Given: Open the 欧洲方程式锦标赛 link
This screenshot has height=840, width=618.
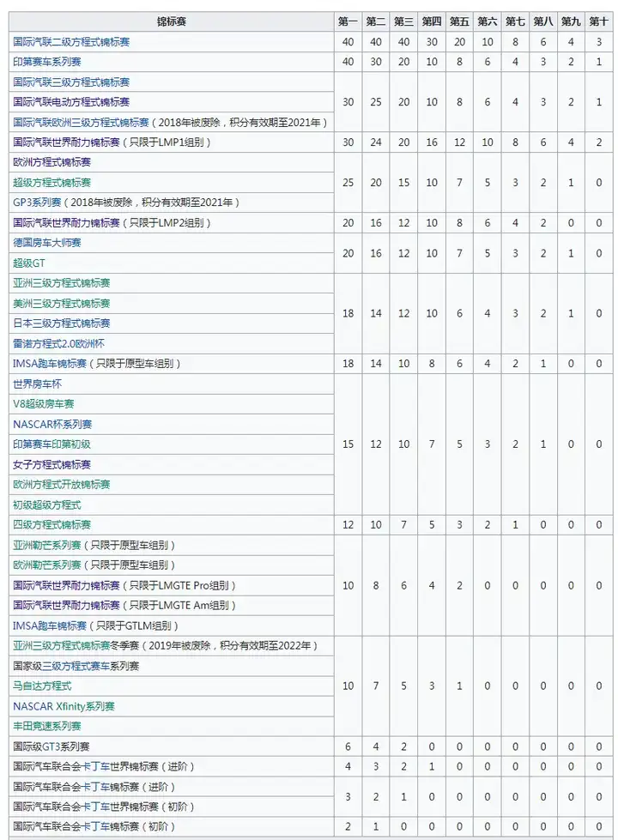Looking at the screenshot, I should 52,162.
